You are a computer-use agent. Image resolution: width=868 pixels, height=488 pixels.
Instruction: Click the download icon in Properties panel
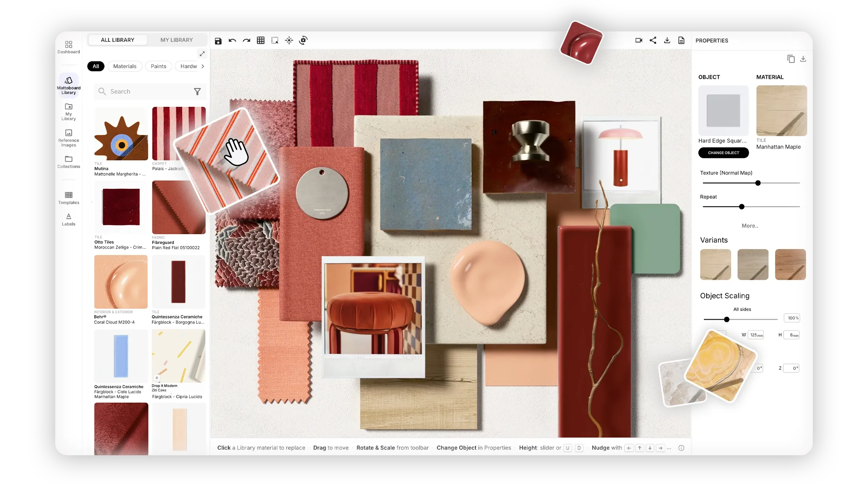point(803,59)
